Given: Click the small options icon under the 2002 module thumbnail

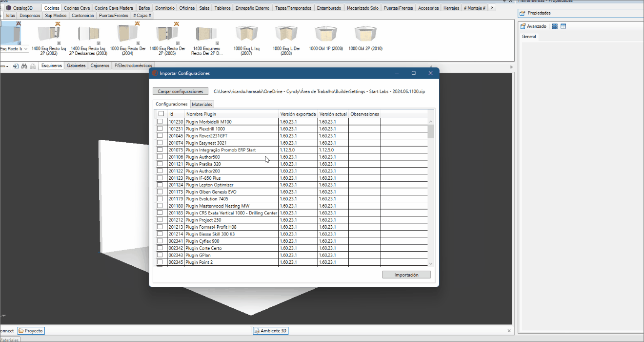Looking at the screenshot, I should point(59,43).
